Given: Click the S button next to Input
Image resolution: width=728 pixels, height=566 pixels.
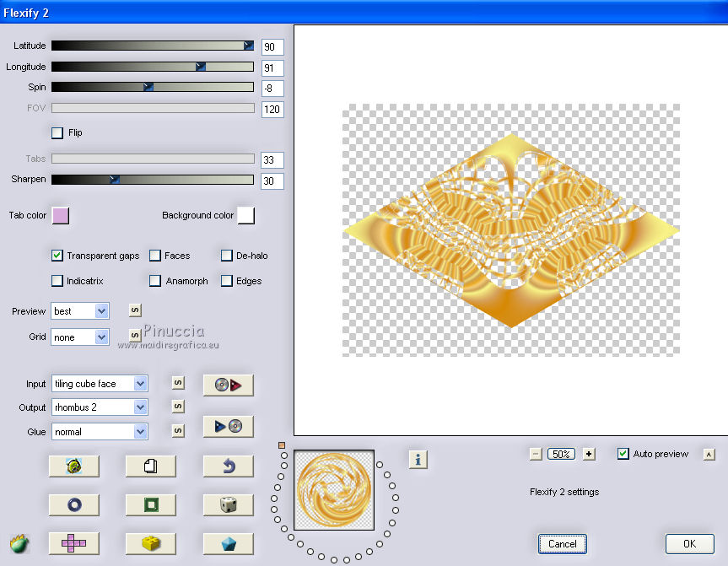Looking at the screenshot, I should pos(178,383).
